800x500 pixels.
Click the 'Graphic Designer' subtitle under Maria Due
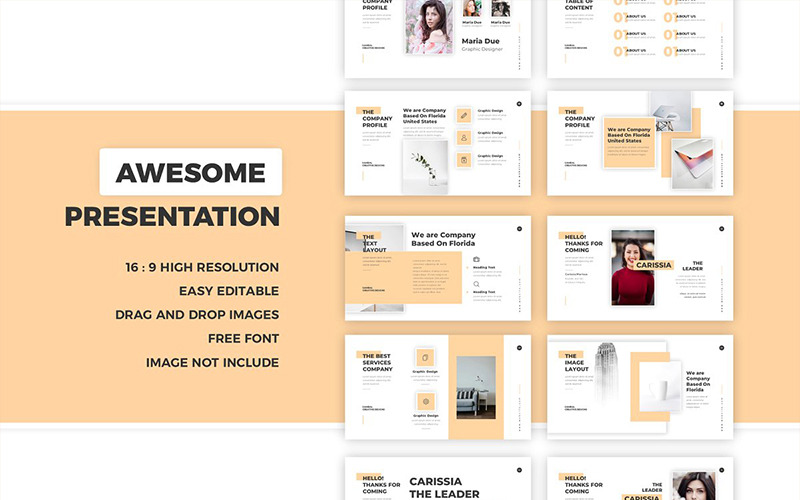click(x=482, y=49)
